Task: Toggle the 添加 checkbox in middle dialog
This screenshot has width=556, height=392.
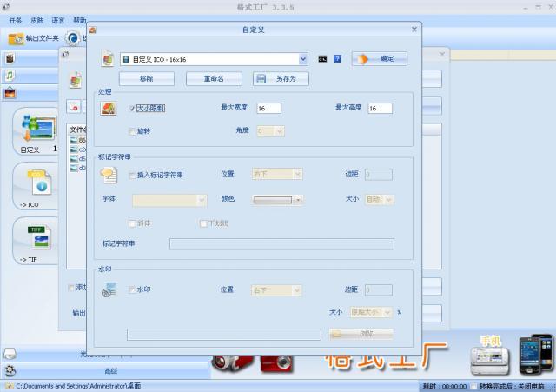Action: click(71, 287)
